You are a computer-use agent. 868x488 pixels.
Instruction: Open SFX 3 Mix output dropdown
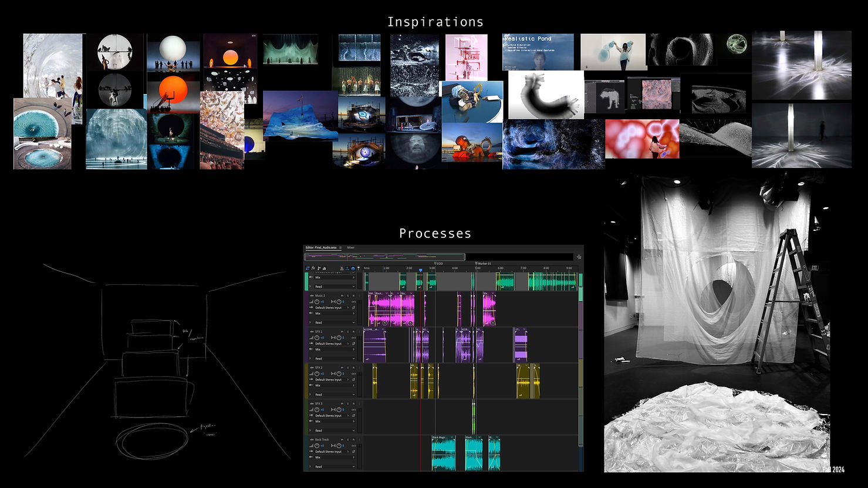[334, 421]
